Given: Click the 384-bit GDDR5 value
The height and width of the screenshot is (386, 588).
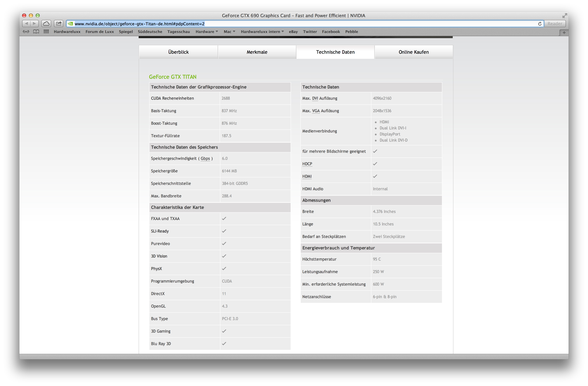Looking at the screenshot, I should tap(235, 183).
